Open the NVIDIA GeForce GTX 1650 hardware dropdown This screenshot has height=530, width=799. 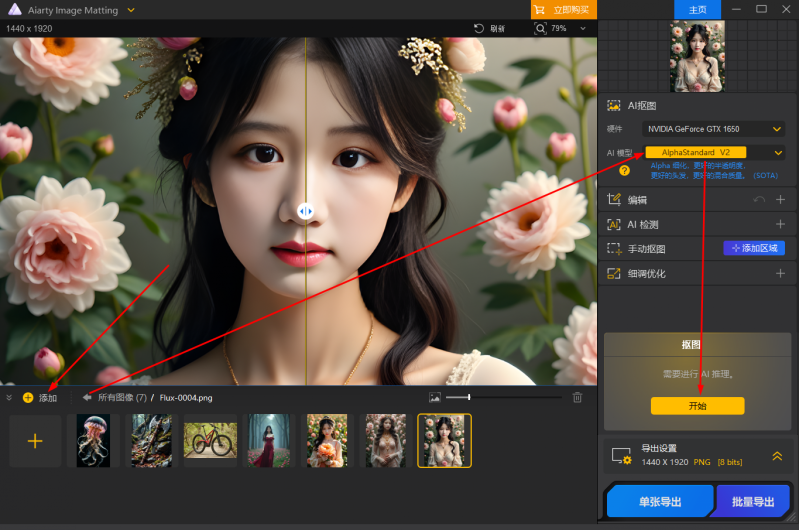pos(713,129)
